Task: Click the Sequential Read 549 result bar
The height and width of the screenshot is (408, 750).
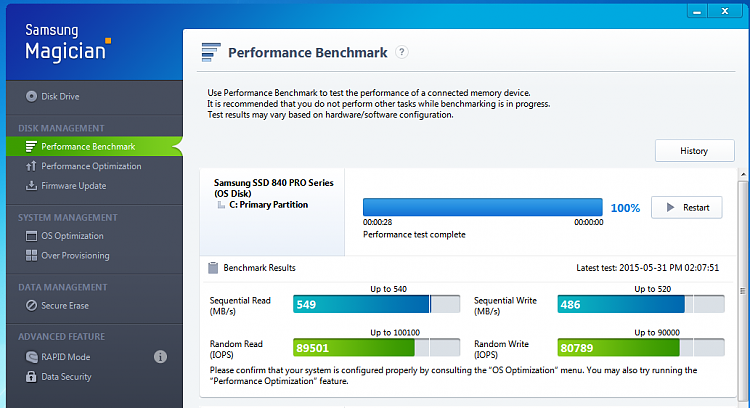Action: click(x=376, y=304)
